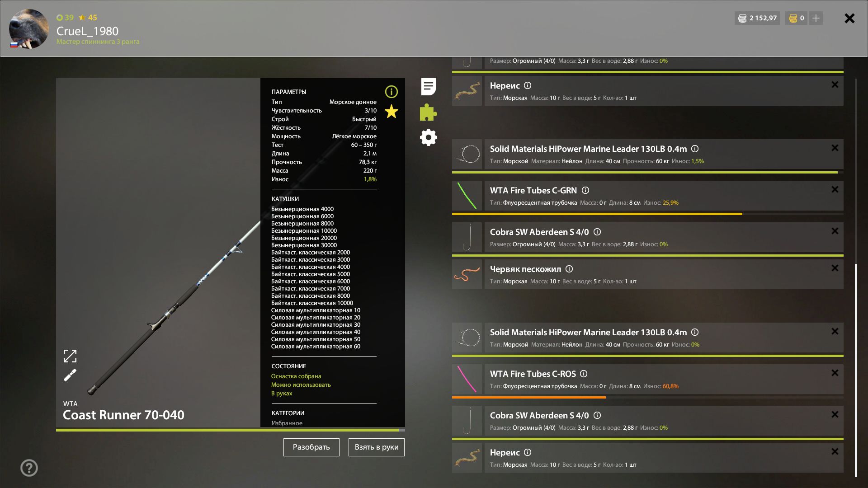Click the CrueL_1980 profile avatar

pyautogui.click(x=29, y=29)
